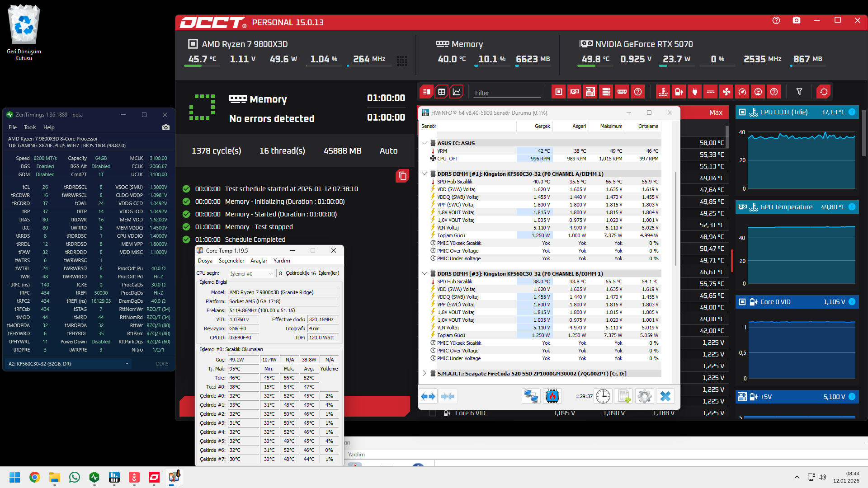Show hidden system tray icons
The width and height of the screenshot is (868, 488).
pos(797,477)
